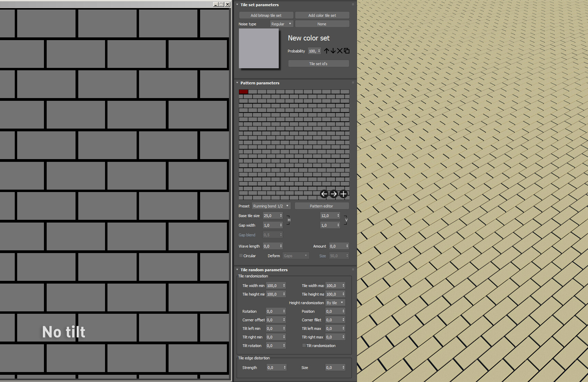Collapse the Tile random parameters rollout
The height and width of the screenshot is (382, 588).
237,270
